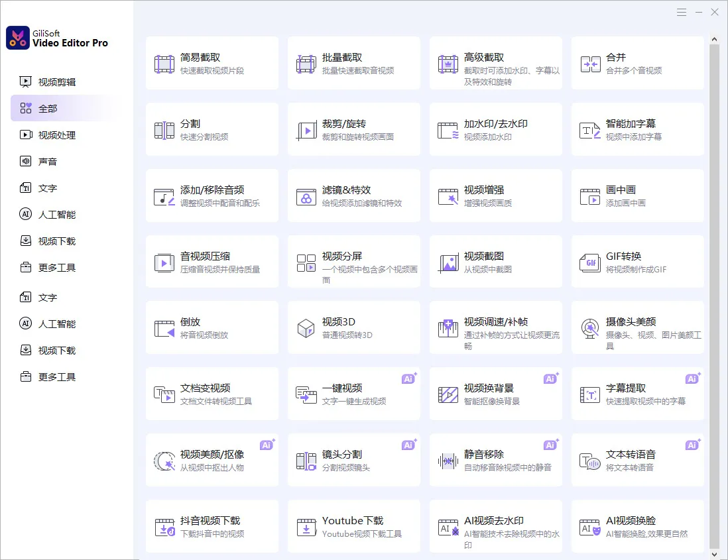Select the 全部 sidebar category
Viewport: 728px width, 560px height.
point(48,109)
